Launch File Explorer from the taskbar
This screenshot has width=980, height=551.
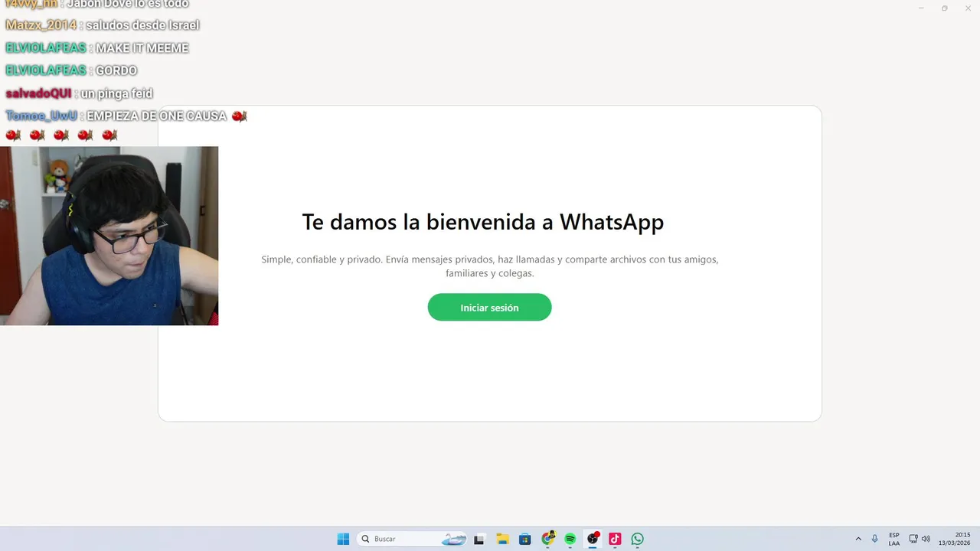click(x=502, y=539)
